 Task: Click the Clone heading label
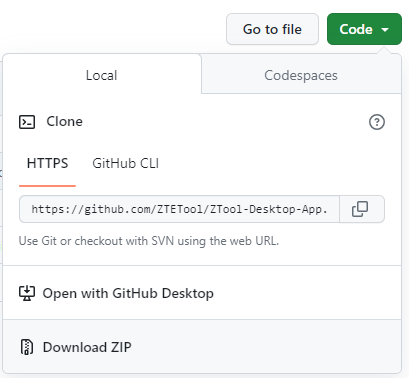64,122
